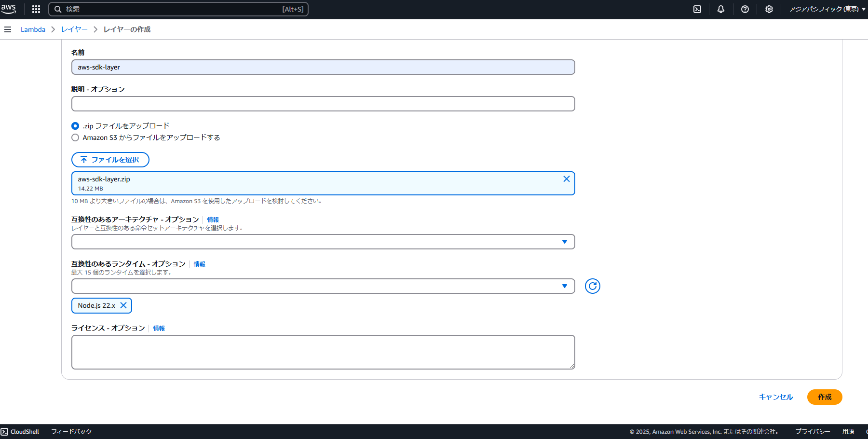Select .zip ファイルをアップロード radio button
868x439 pixels.
pos(75,126)
